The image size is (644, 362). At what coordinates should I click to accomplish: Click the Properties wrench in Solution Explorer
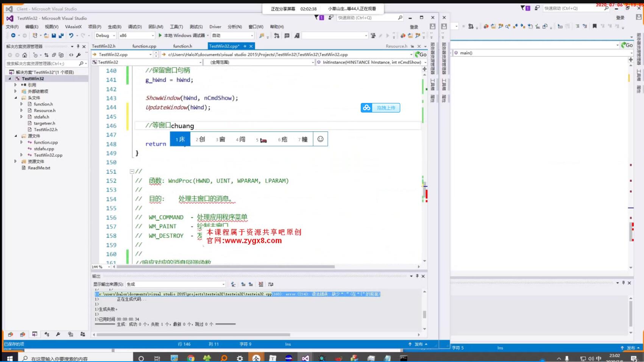coord(78,55)
